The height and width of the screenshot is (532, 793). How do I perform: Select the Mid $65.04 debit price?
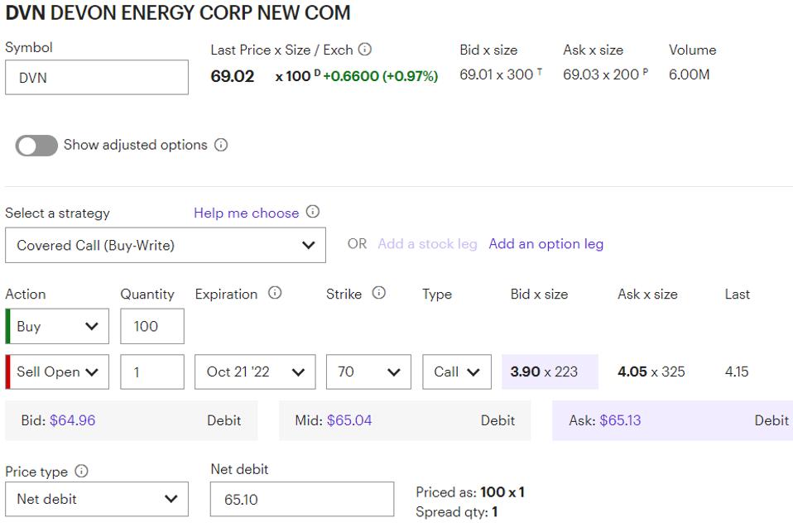pyautogui.click(x=405, y=420)
